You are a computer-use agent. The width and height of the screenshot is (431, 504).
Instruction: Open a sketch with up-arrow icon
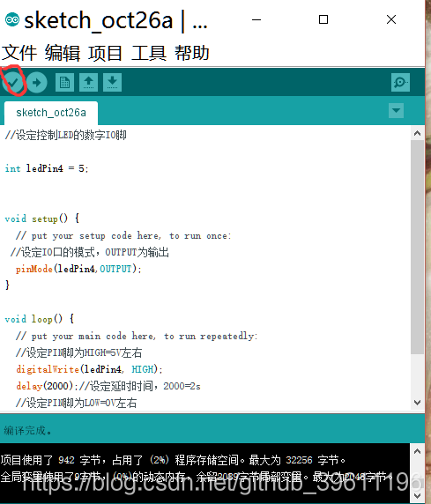pos(88,83)
